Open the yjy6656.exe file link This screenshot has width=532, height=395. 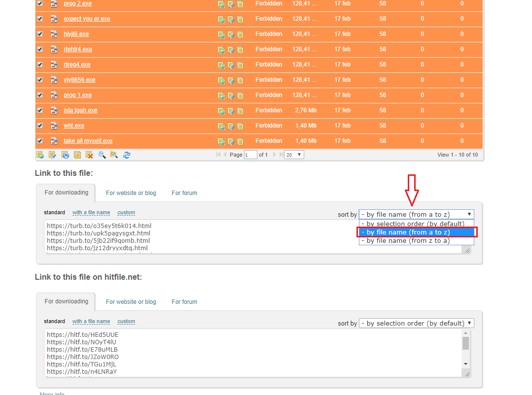pos(79,80)
